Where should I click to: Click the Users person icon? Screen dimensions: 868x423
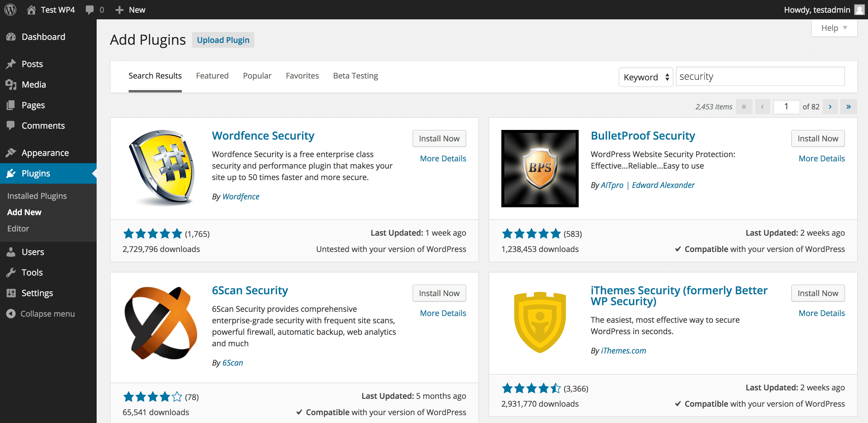[11, 252]
